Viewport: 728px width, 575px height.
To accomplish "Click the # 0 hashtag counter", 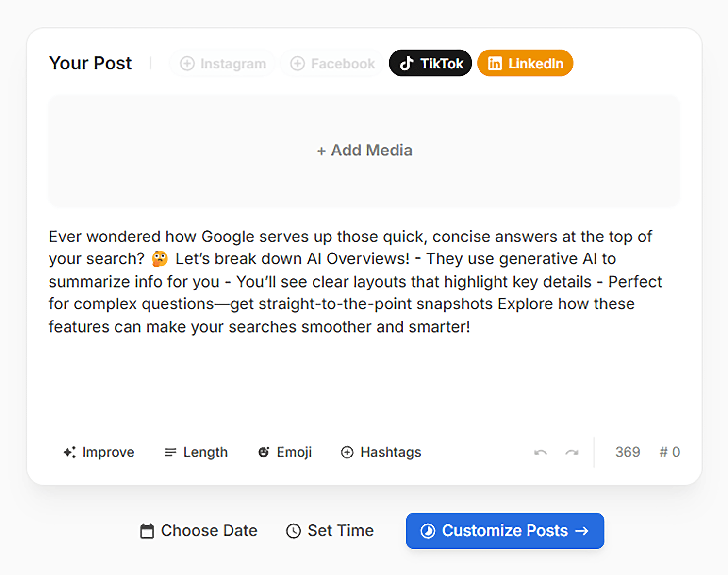I will pos(670,452).
